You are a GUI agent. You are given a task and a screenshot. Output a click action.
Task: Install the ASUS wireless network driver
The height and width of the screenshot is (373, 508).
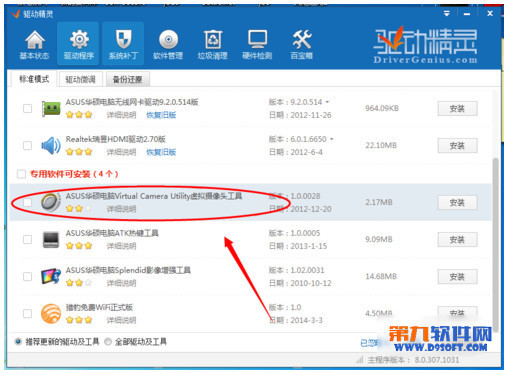point(457,109)
